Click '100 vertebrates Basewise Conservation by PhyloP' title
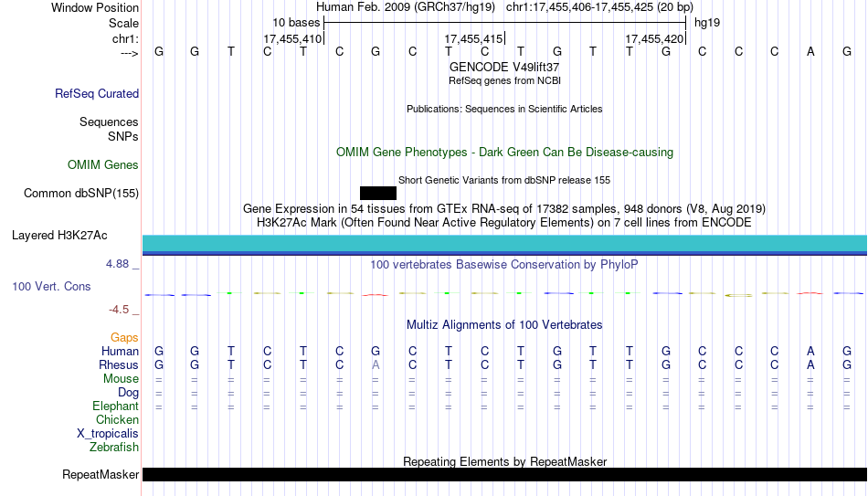868x496 pixels. click(x=504, y=265)
